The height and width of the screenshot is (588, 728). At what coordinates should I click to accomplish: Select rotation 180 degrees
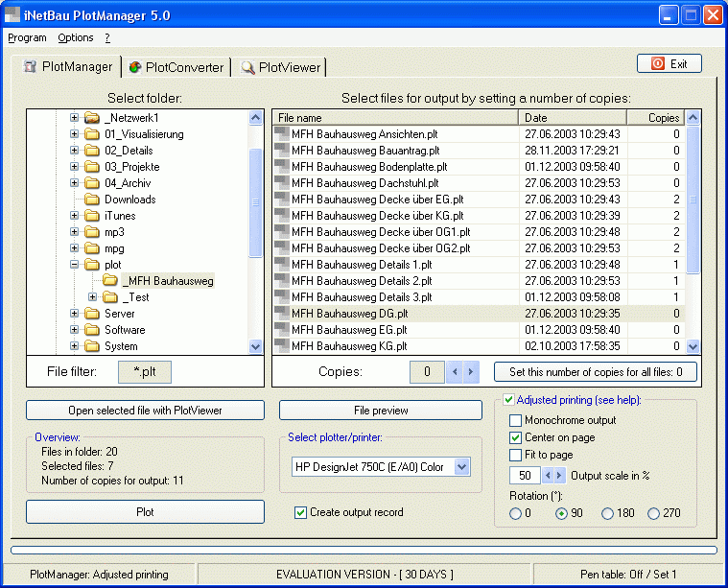607,513
